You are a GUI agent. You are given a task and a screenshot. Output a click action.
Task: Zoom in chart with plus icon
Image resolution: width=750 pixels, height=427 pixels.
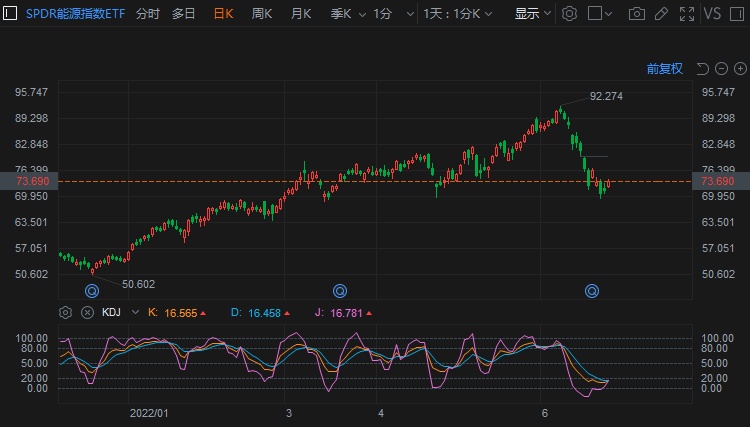[x=738, y=69]
